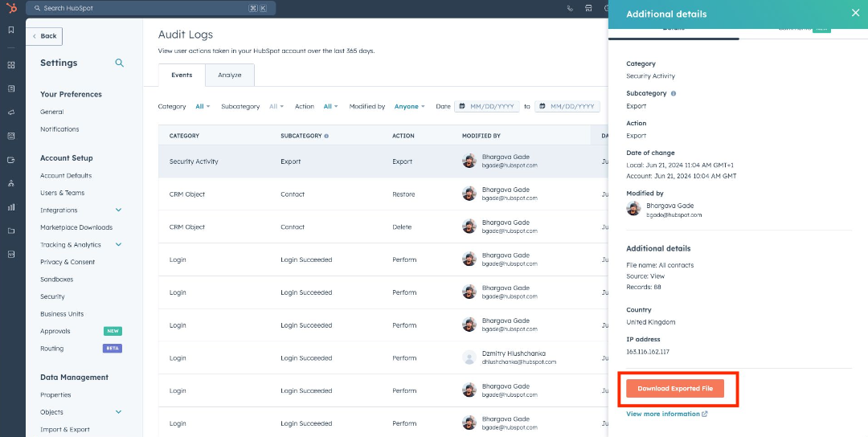Switch to the Analyze tab

[x=230, y=76]
